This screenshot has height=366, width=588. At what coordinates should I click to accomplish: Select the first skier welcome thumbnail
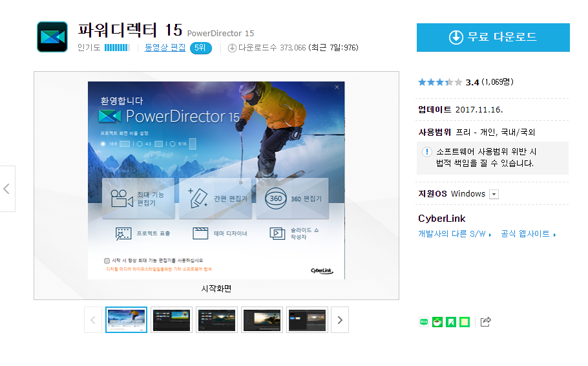[x=126, y=320]
